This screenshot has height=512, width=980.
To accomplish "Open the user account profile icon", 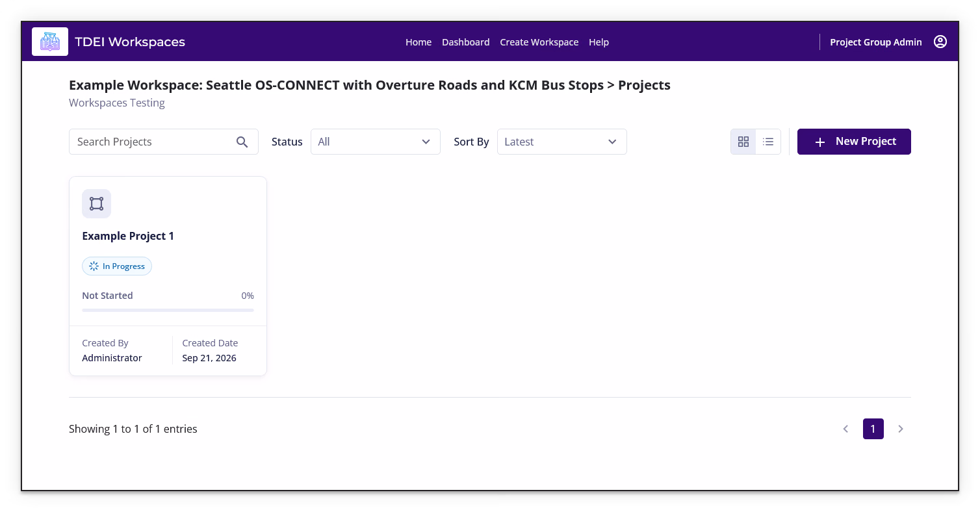I will [940, 42].
